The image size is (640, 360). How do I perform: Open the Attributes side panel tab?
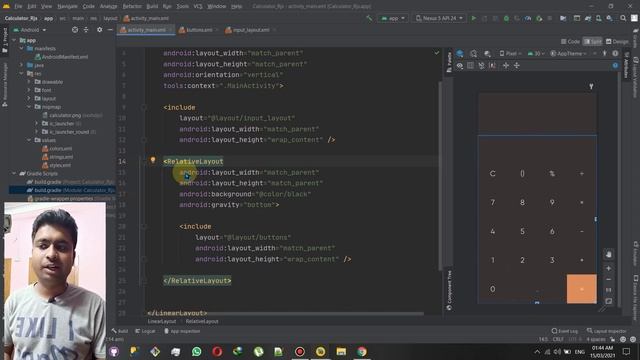click(626, 65)
